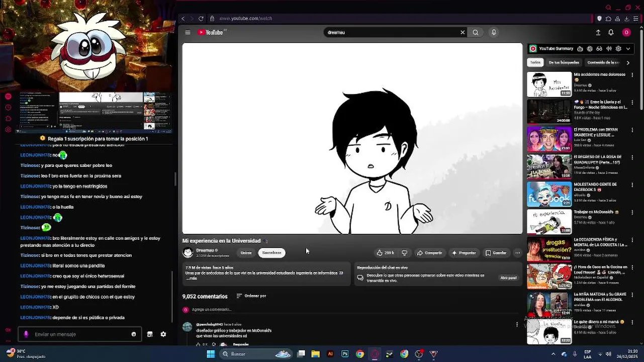Viewport: 644px width, 362px height.
Task: Open more actions menu beside Guardar
Action: click(x=518, y=253)
